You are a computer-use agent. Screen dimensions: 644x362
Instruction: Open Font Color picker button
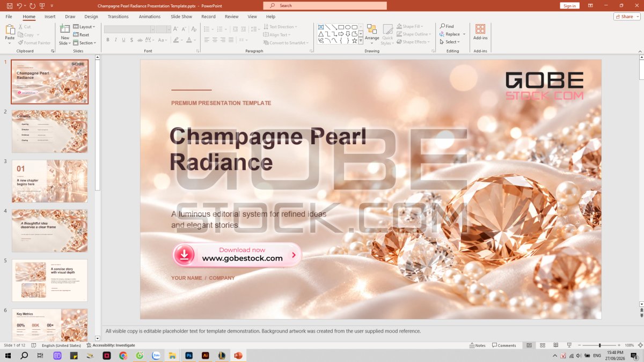(x=189, y=40)
